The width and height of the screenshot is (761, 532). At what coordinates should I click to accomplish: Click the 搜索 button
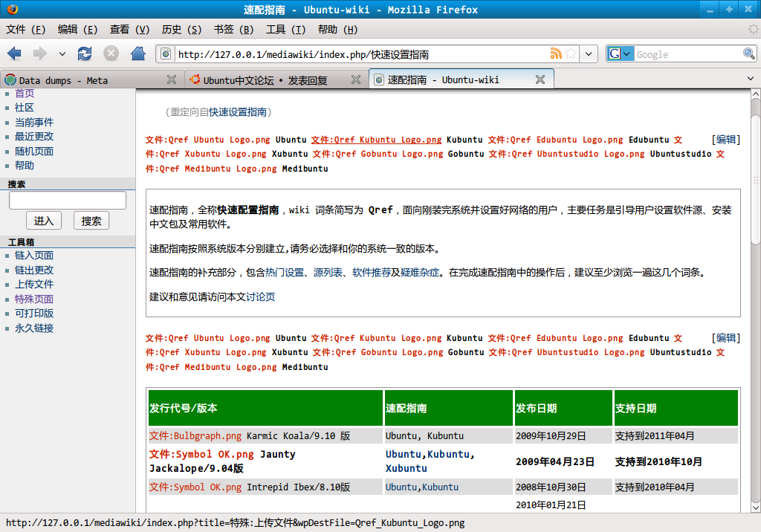coord(91,221)
